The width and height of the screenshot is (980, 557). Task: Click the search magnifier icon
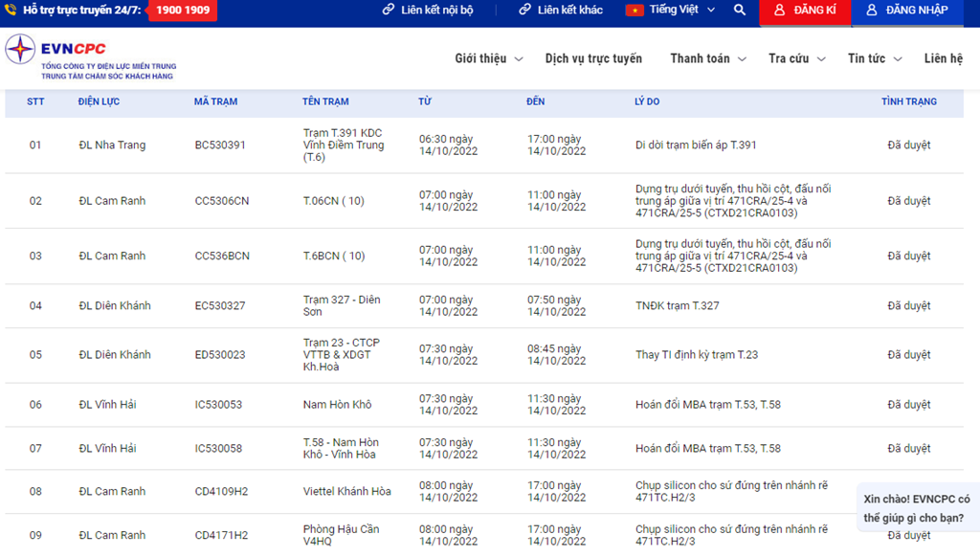740,11
